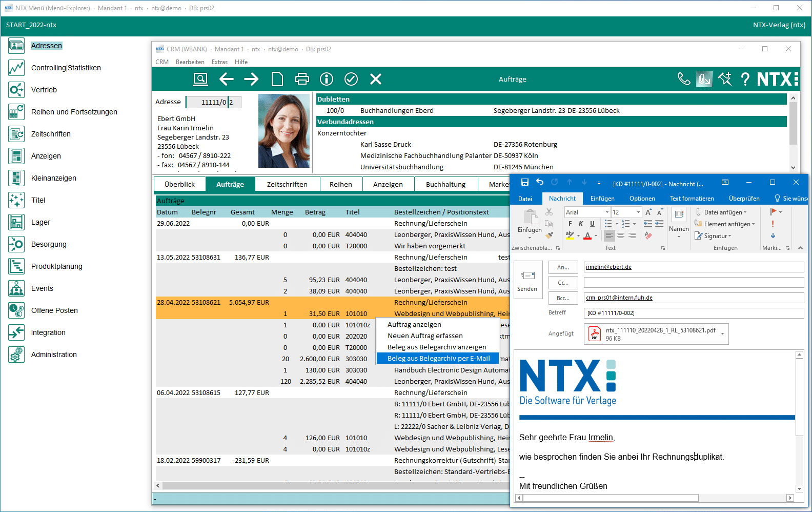
Task: Open the Namen dropdown
Action: point(679,223)
